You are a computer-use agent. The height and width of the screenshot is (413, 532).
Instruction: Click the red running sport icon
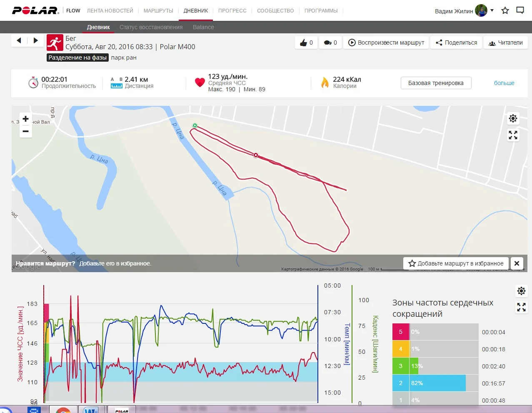tap(55, 43)
